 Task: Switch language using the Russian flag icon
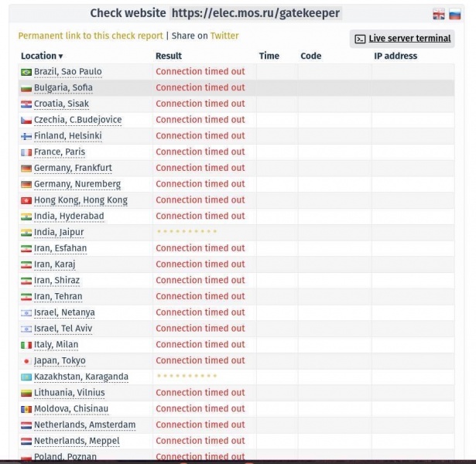click(x=455, y=14)
